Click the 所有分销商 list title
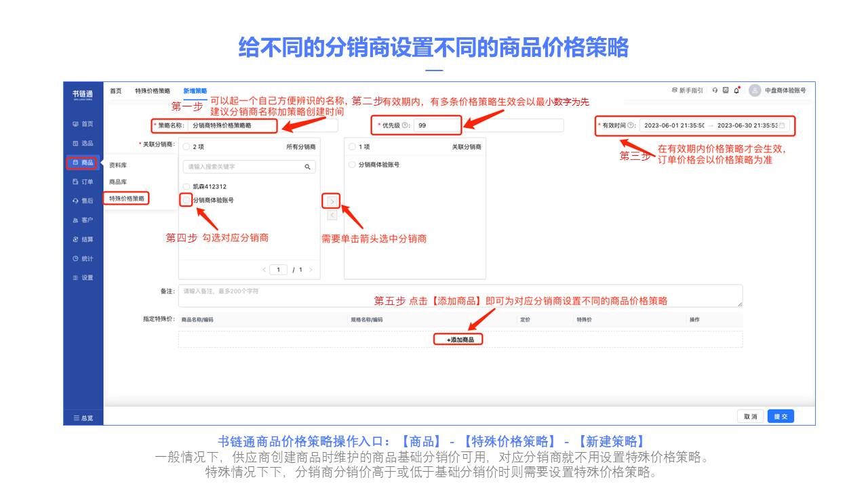The image size is (868, 488). [301, 146]
